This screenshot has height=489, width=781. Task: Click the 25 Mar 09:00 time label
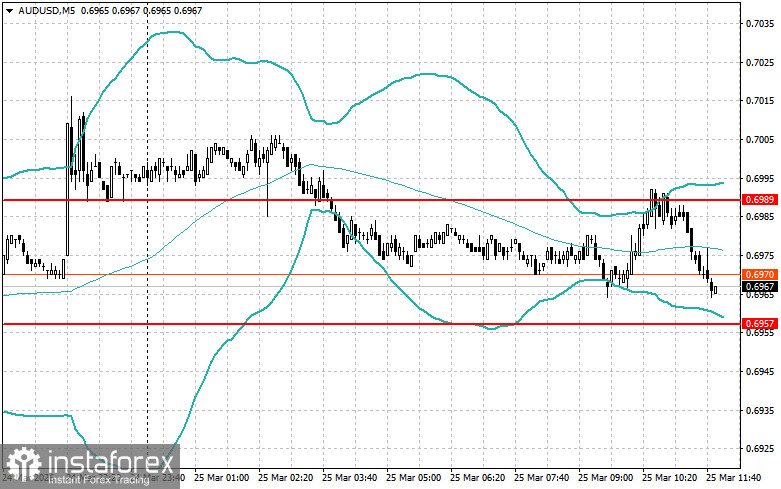606,478
